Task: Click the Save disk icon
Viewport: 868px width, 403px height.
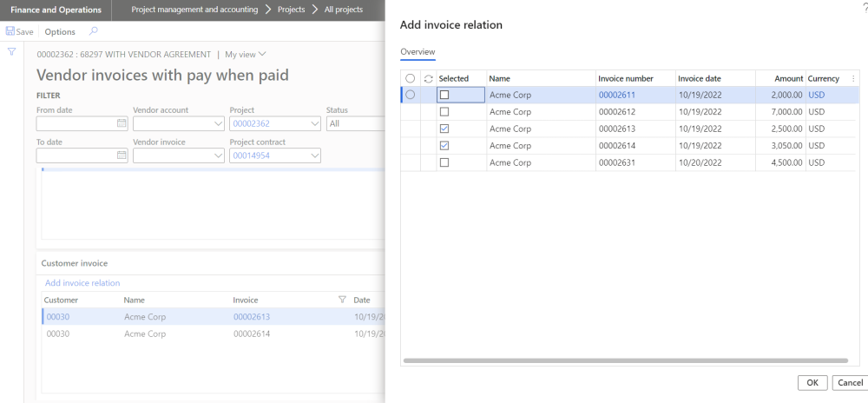Action: 10,31
